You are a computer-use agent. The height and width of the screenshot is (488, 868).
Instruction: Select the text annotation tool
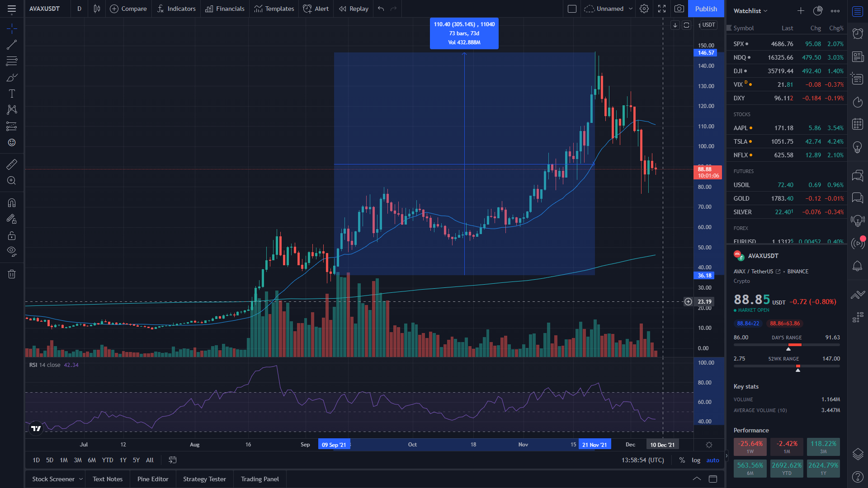pos(12,94)
